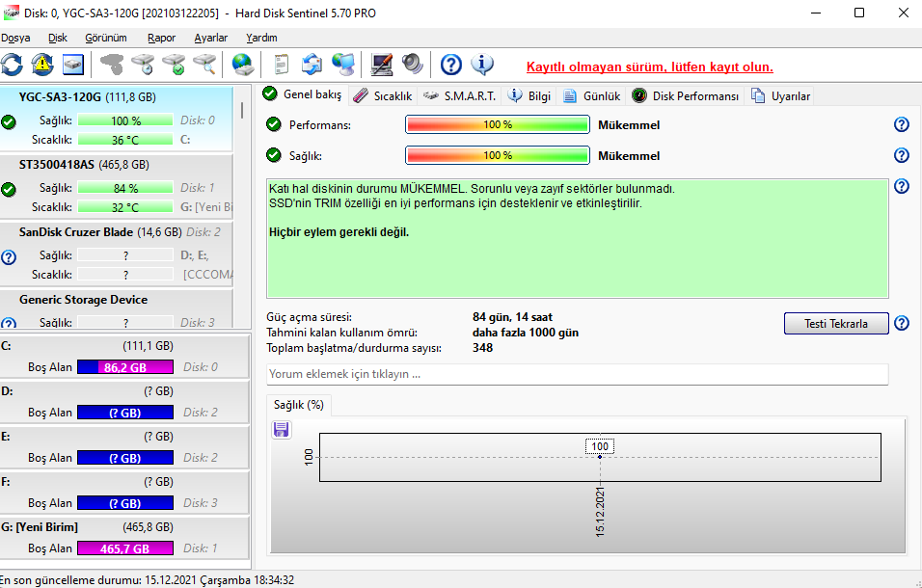Switch to the Sıcaklık tab
The width and height of the screenshot is (922, 588).
pyautogui.click(x=383, y=95)
